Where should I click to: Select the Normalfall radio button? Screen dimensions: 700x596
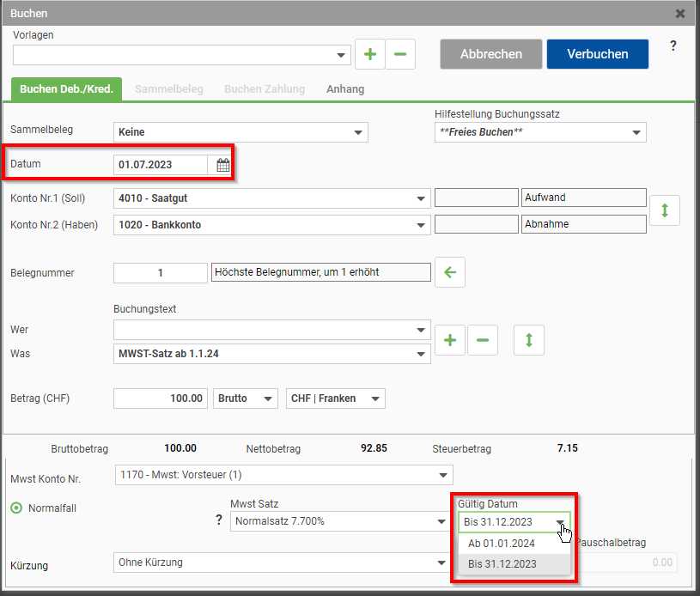tap(16, 508)
